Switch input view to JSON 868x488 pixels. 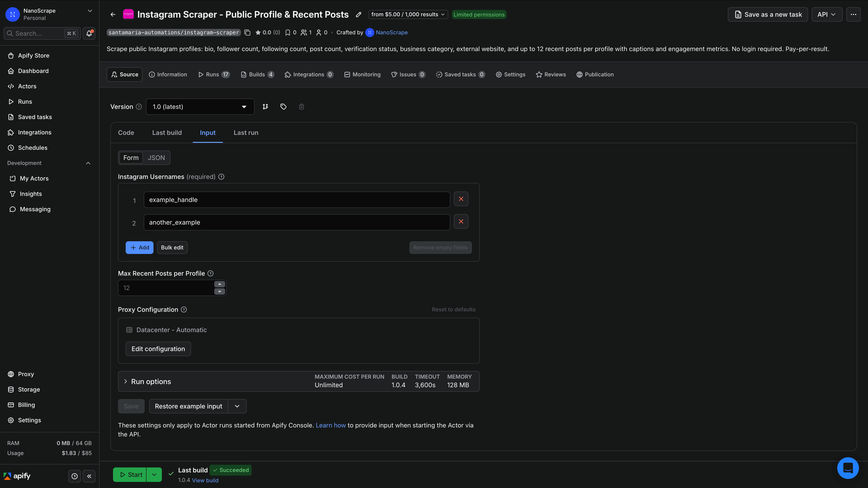point(156,158)
